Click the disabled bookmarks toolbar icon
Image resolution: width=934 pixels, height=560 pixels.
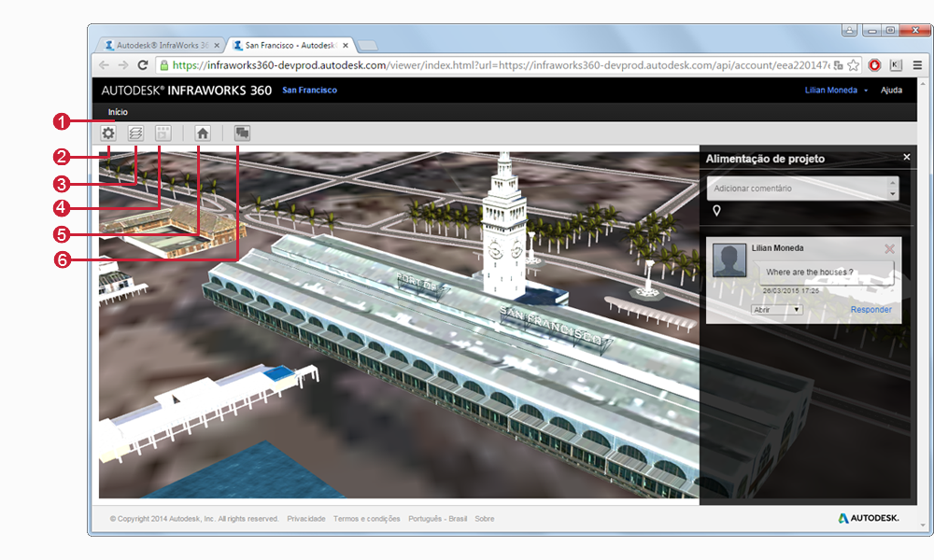163,133
